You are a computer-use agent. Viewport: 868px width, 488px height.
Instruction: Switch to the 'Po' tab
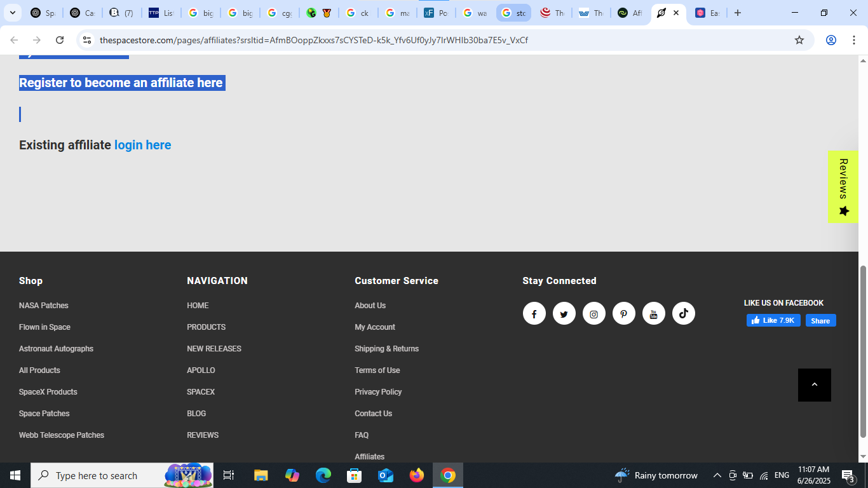coord(436,13)
